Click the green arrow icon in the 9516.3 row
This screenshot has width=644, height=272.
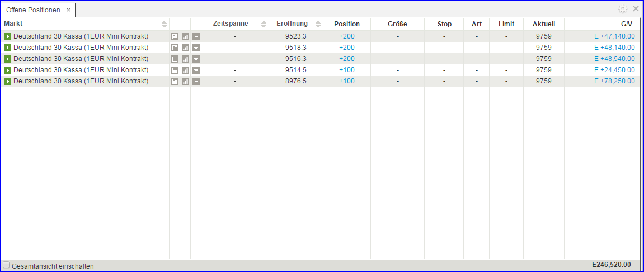pos(7,59)
